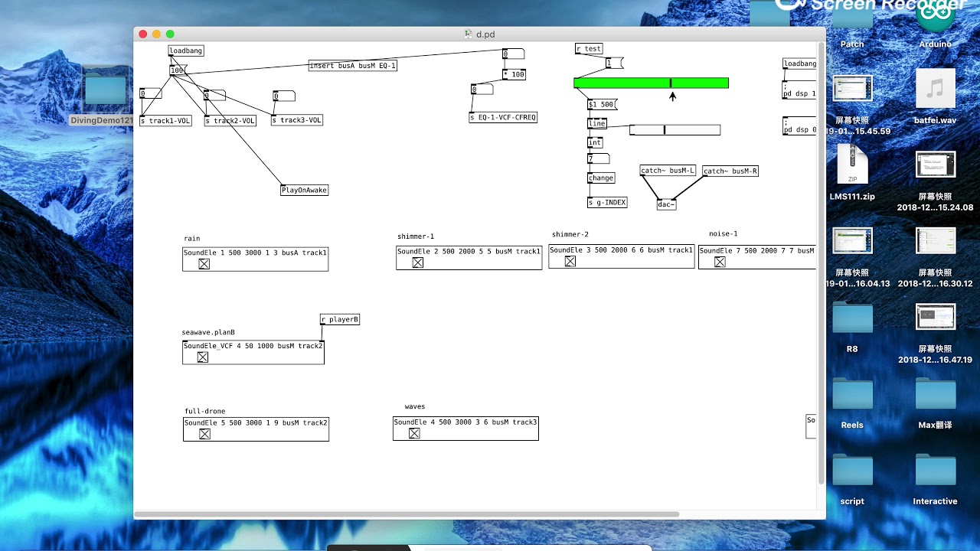Click the 'seawave.planB' comment label
Screen dimensions: 980x551
click(x=208, y=333)
